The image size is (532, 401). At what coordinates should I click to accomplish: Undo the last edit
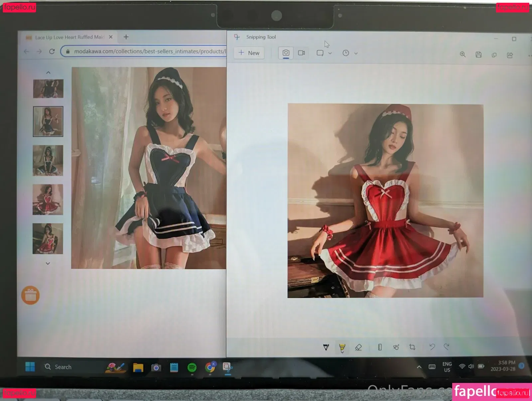[x=432, y=347]
